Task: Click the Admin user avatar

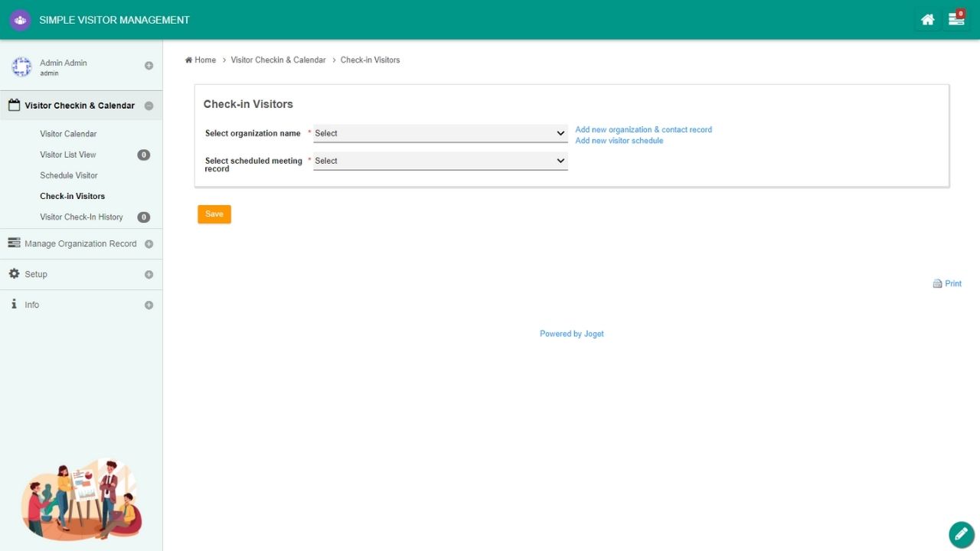Action: coord(21,67)
